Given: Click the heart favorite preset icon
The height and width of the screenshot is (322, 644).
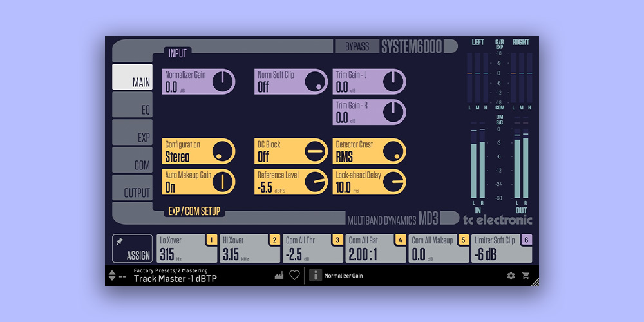Looking at the screenshot, I should point(294,275).
